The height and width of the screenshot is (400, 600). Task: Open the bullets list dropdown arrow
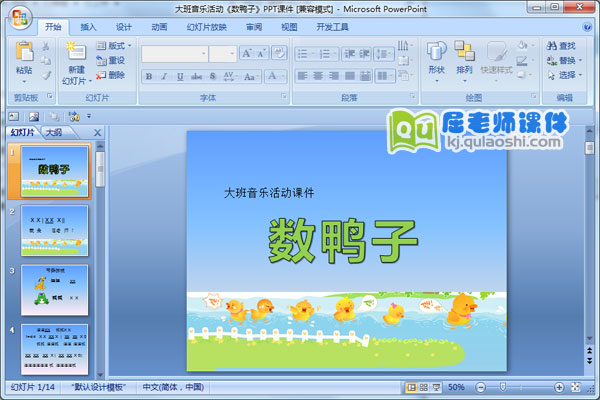(313, 54)
